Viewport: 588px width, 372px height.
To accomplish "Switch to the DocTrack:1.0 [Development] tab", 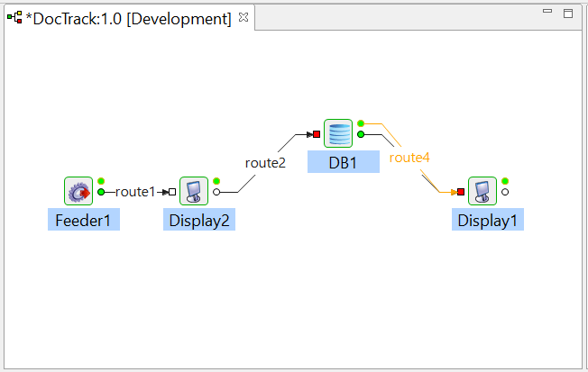I will coord(128,18).
